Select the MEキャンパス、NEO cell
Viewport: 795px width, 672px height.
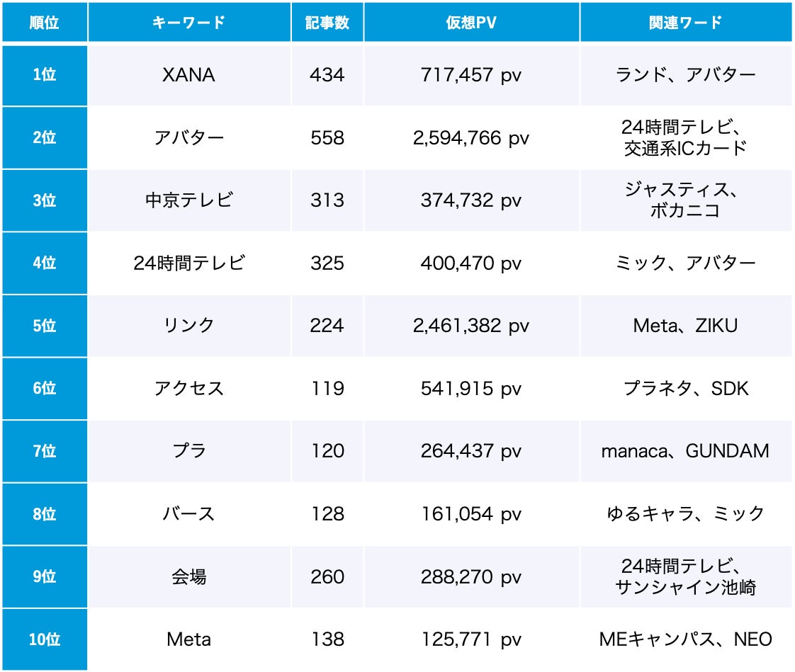click(x=685, y=639)
